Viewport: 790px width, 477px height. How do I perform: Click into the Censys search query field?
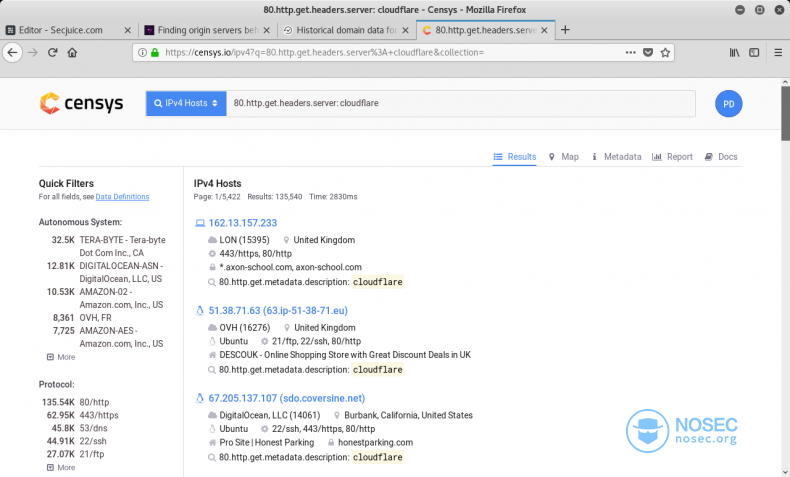tap(460, 103)
